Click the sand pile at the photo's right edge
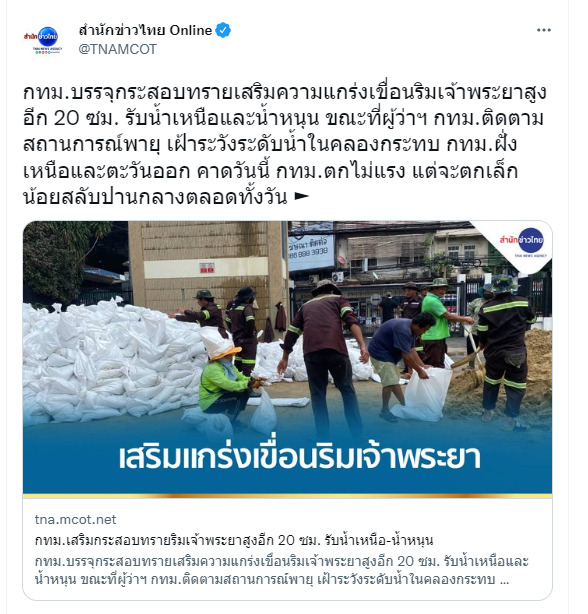588x614 pixels. 540,372
